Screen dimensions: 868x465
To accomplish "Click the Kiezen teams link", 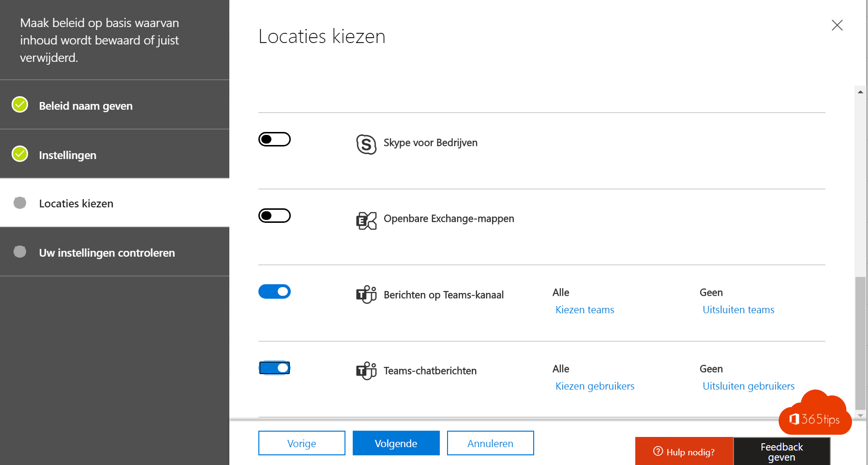I will tap(584, 310).
